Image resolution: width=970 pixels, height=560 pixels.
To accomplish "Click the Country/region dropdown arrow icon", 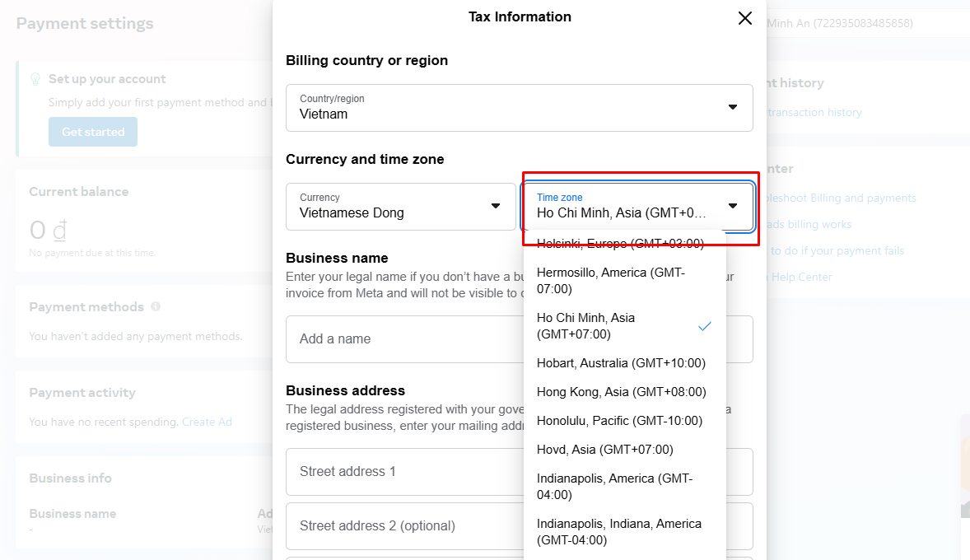I will (733, 107).
